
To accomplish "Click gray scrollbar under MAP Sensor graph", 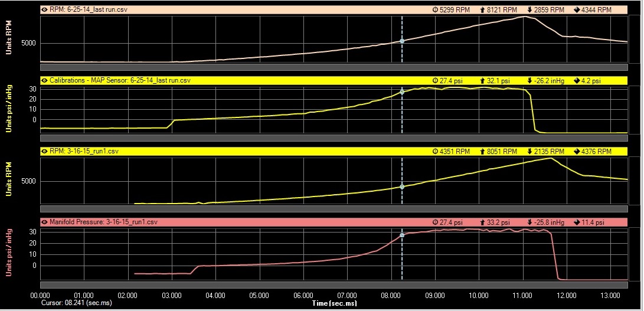I will click(334, 138).
